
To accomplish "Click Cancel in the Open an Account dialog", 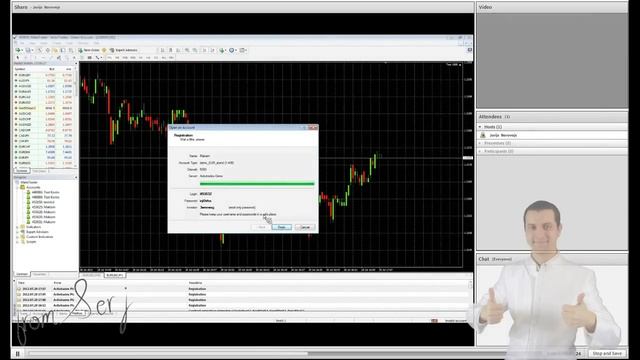I will [305, 227].
